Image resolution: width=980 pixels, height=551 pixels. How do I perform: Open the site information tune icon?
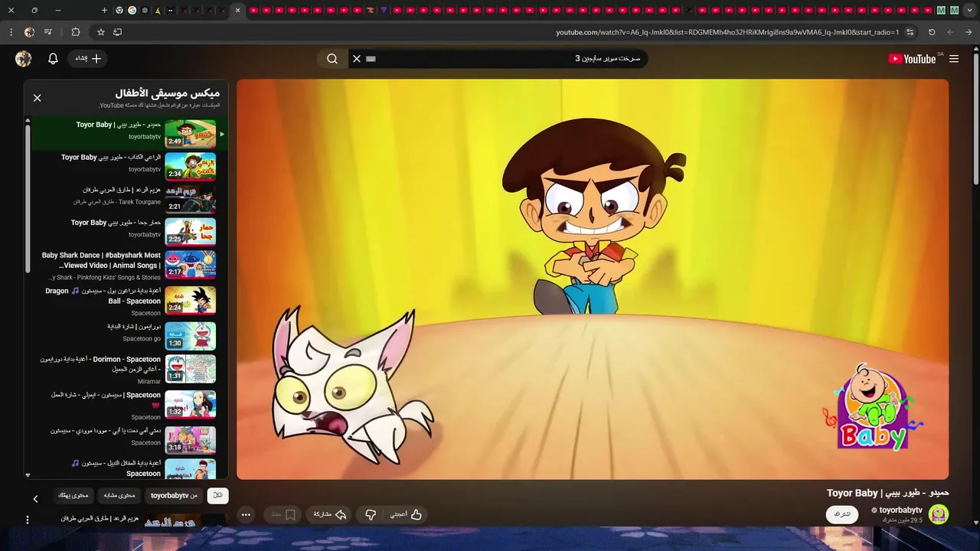pyautogui.click(x=910, y=32)
